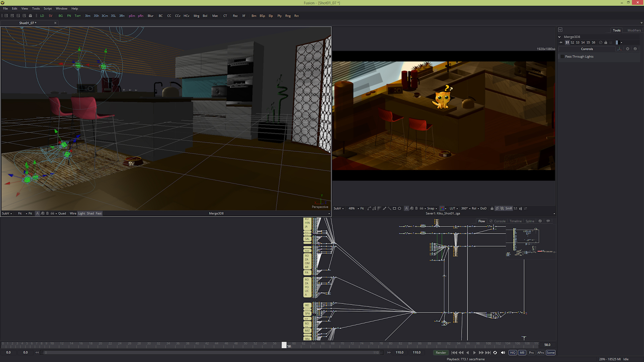Open the 360° view dropdown
Image resolution: width=644 pixels, height=362 pixels.
466,208
